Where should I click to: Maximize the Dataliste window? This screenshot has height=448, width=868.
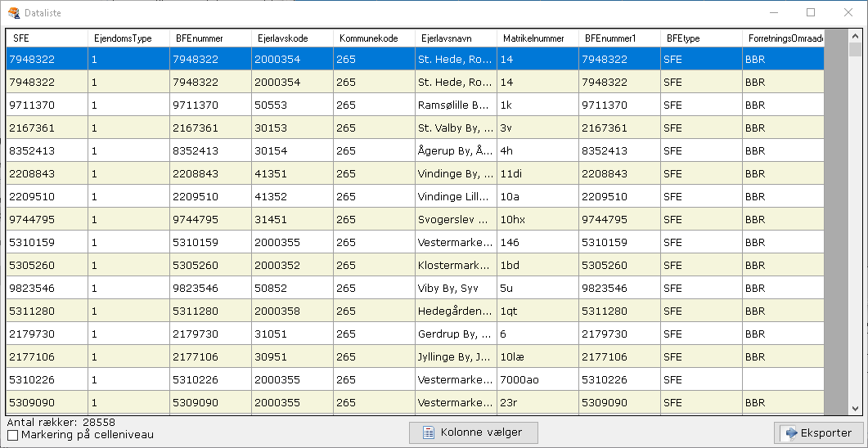click(811, 13)
